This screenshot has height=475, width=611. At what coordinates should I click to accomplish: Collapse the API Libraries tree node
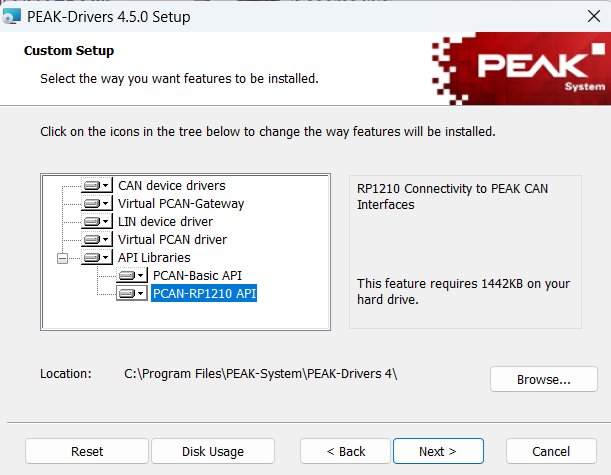click(x=62, y=258)
